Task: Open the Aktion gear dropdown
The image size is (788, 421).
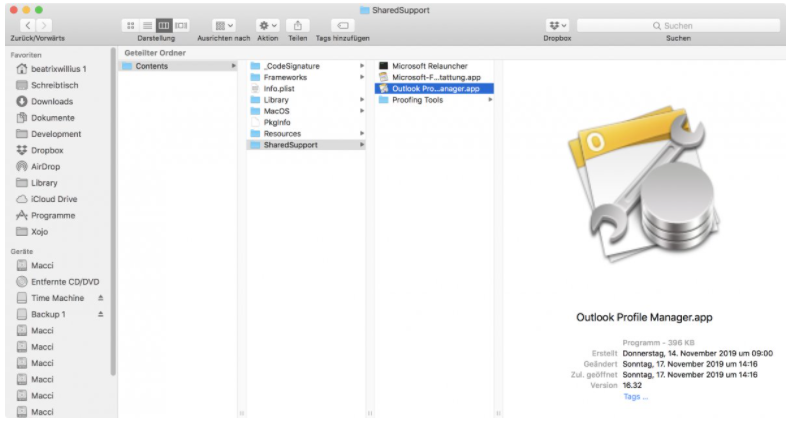Action: coord(268,24)
